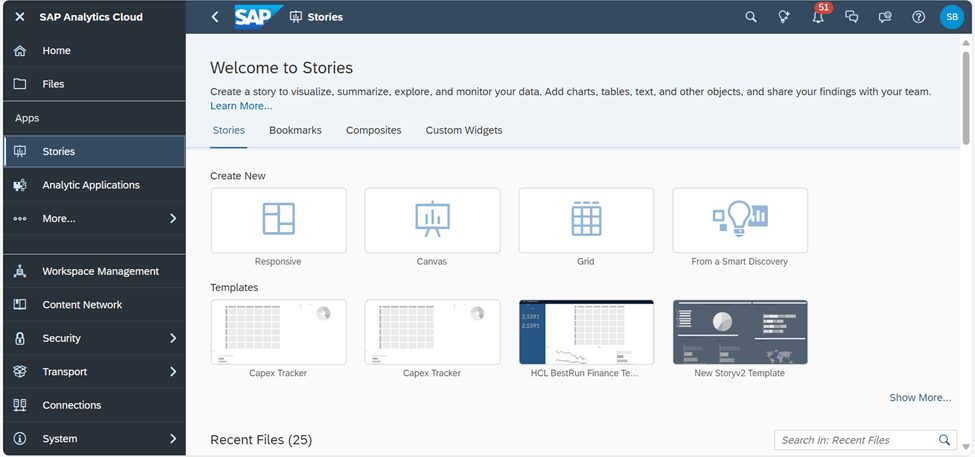Open Home from the sidebar
Image resolution: width=975 pixels, height=457 pixels.
94,50
